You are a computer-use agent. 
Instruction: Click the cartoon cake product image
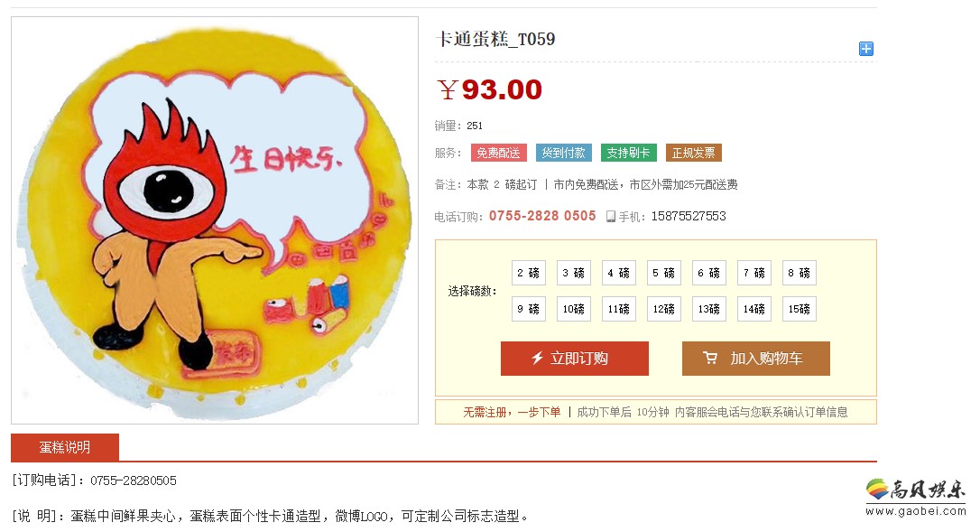point(215,220)
